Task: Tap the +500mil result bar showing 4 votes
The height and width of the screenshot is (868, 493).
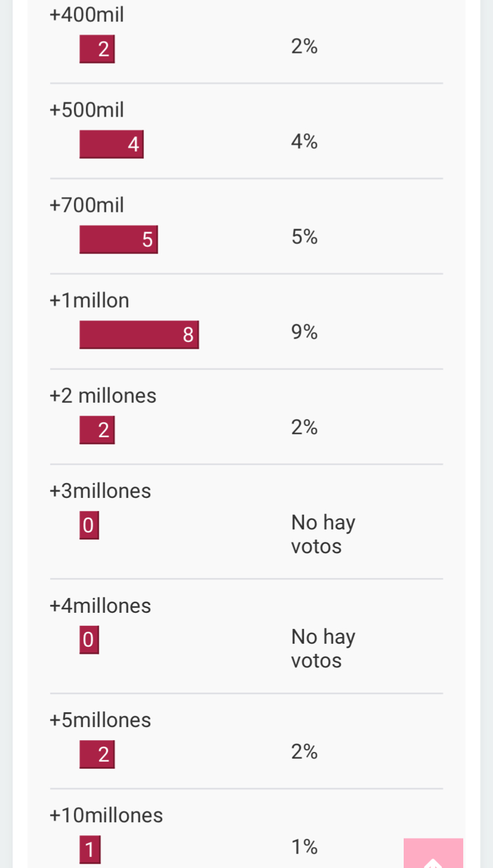Action: coord(111,144)
